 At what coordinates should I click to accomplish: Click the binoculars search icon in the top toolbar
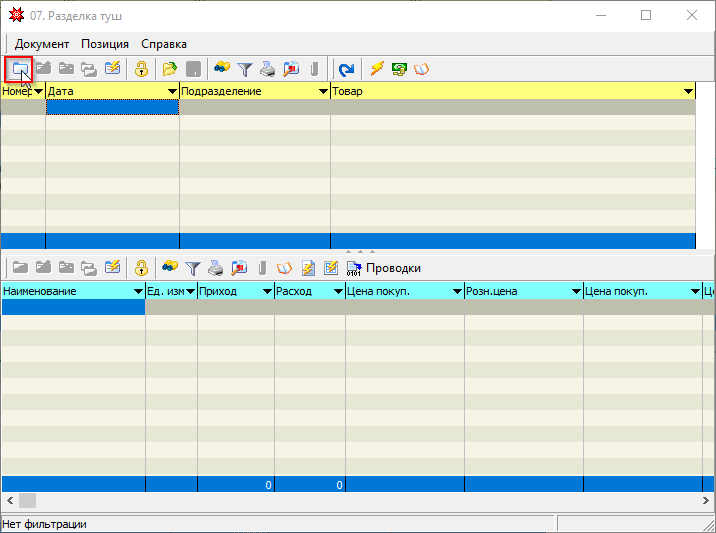222,69
